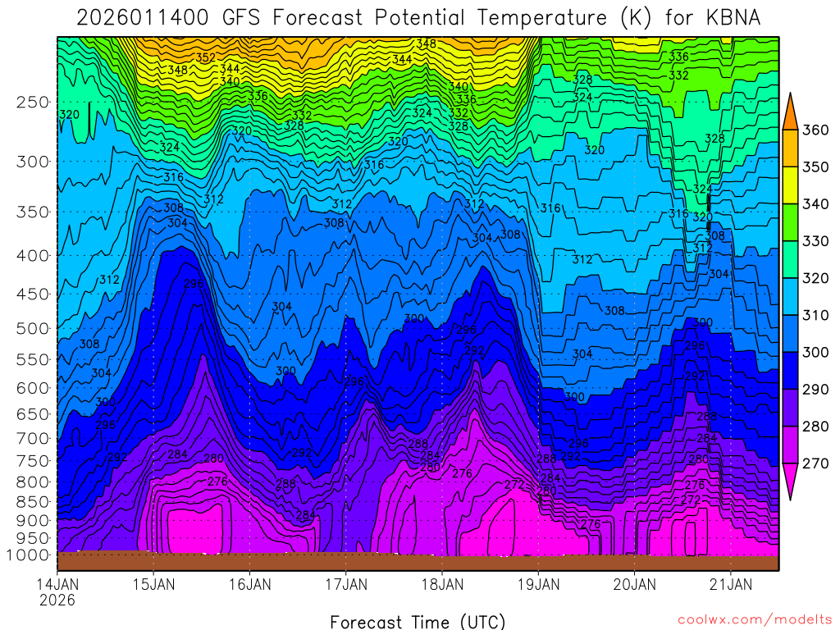The height and width of the screenshot is (630, 840).
Task: Pick the light blue colorbar segment 310 to 320
Action: [x=790, y=296]
